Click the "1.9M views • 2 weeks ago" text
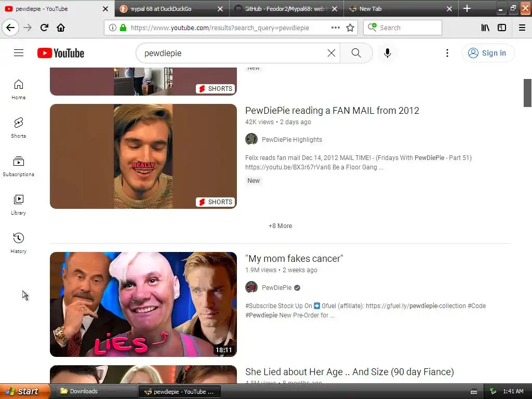Screen dimensions: 532x399 tap(281, 270)
